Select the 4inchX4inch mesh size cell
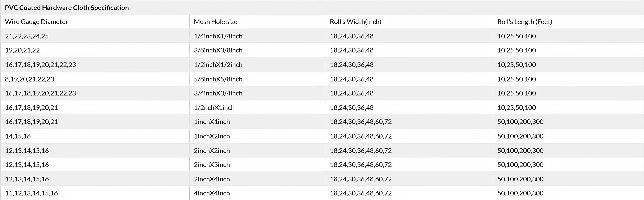The width and height of the screenshot is (644, 200). pyautogui.click(x=212, y=193)
